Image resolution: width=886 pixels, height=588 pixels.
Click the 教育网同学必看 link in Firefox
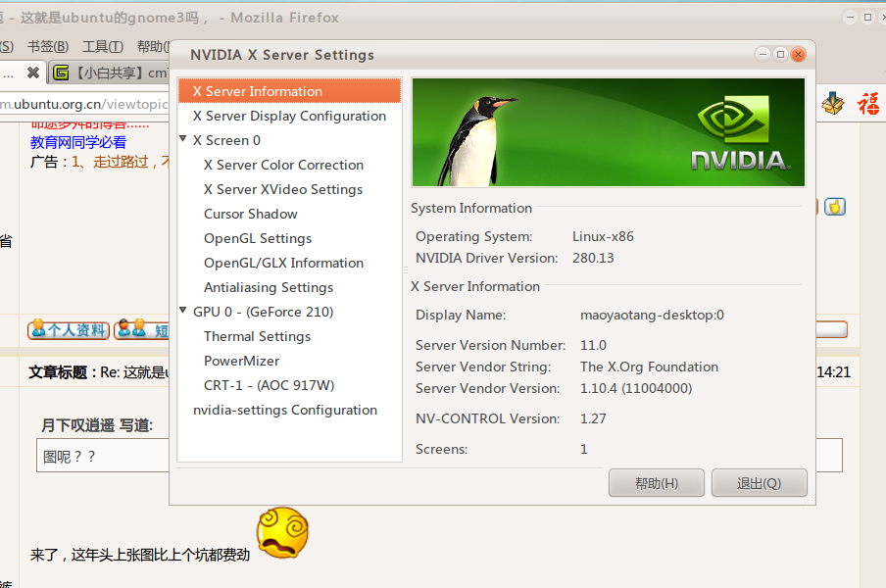pos(78,142)
